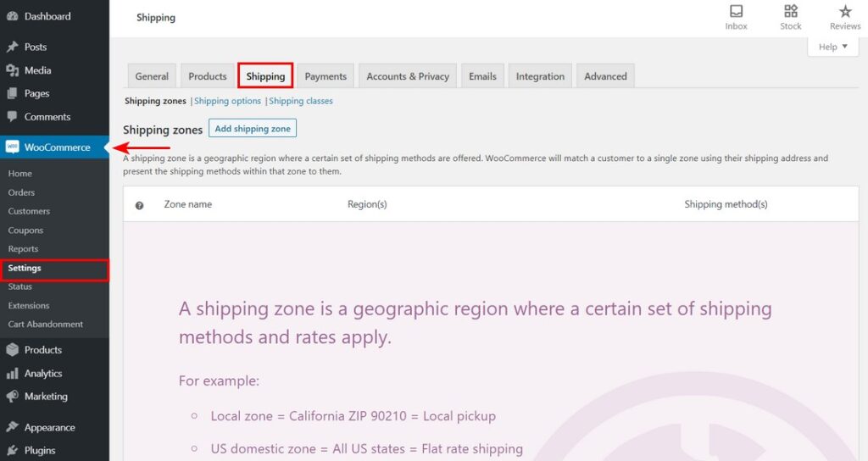Switch to the Accounts & Privacy tab

408,76
